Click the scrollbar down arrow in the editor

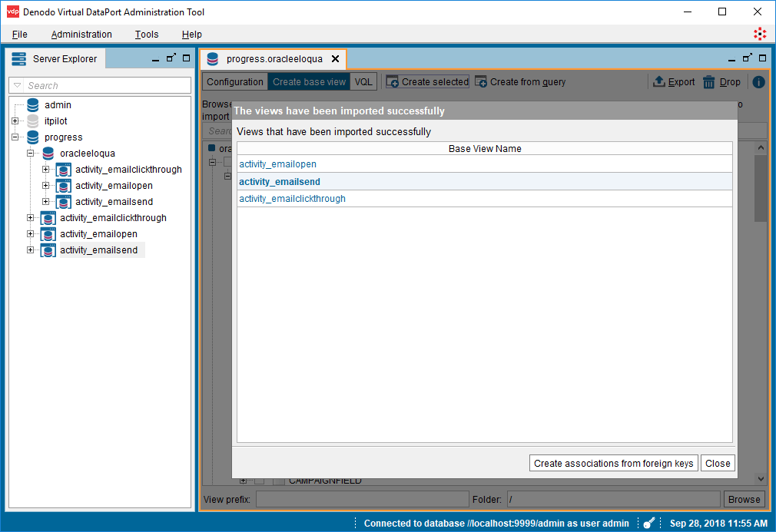pos(761,478)
